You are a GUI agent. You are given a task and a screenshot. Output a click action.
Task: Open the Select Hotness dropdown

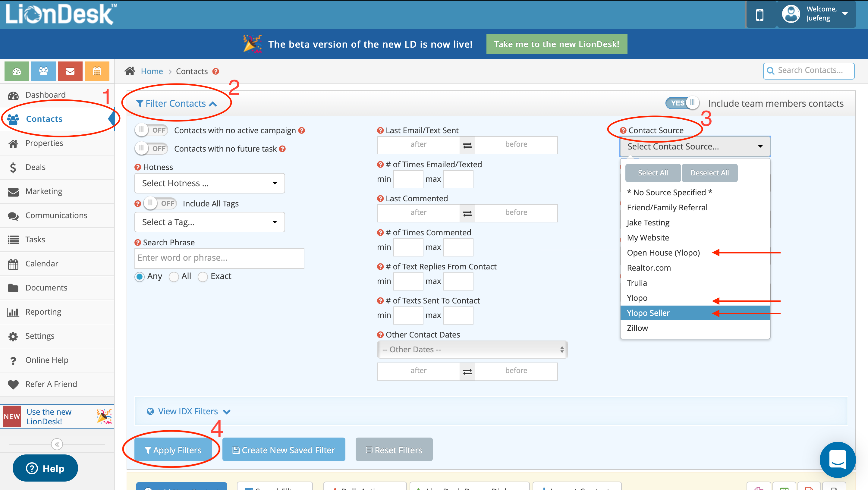click(209, 183)
